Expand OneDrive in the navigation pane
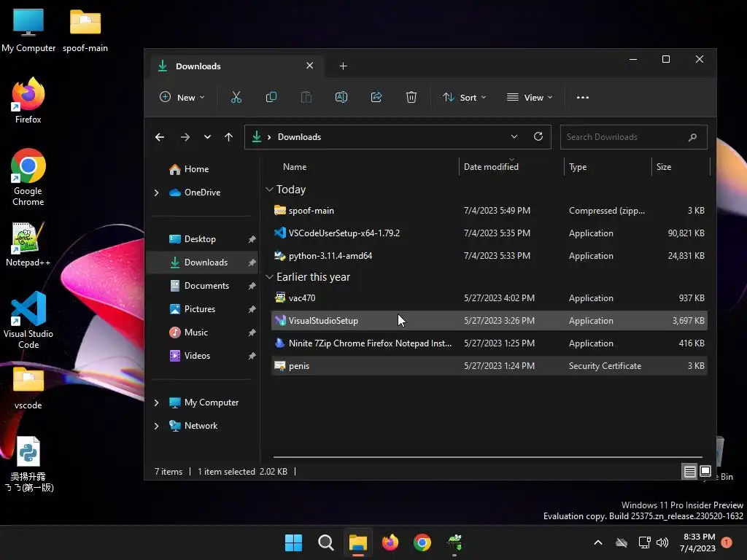This screenshot has height=560, width=747. (156, 192)
